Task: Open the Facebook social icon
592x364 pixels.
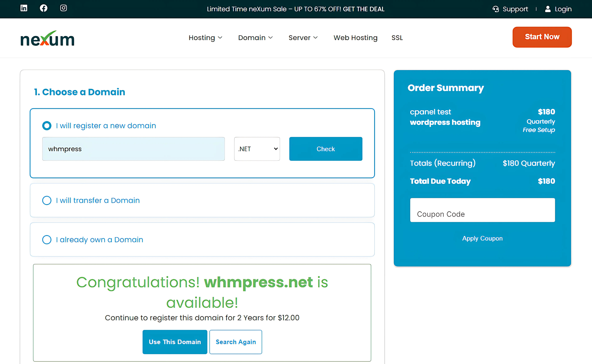Action: point(44,8)
